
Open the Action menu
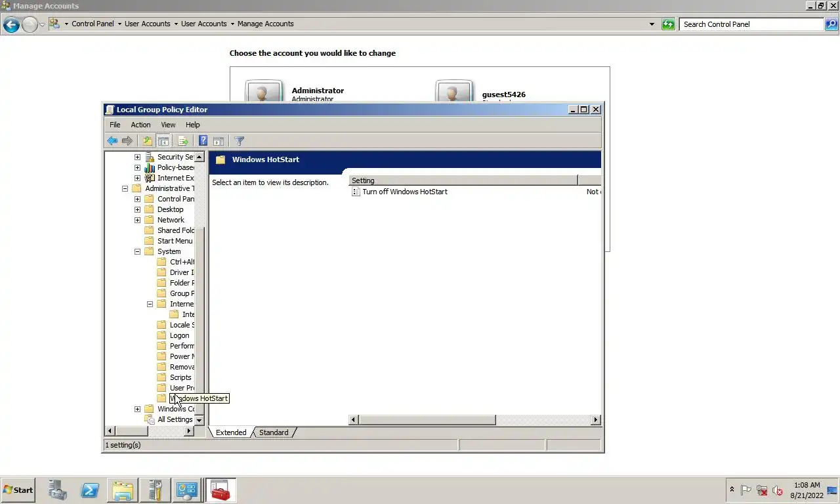140,125
